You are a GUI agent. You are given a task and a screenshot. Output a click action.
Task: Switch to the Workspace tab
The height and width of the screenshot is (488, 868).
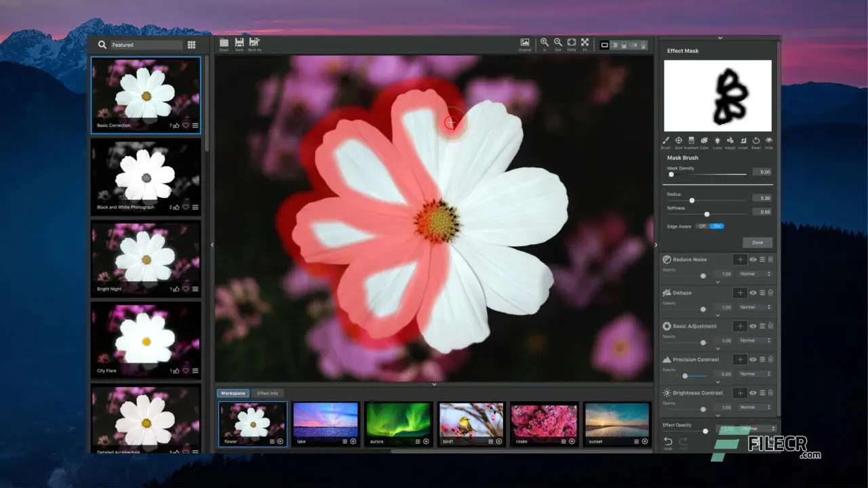click(x=233, y=393)
